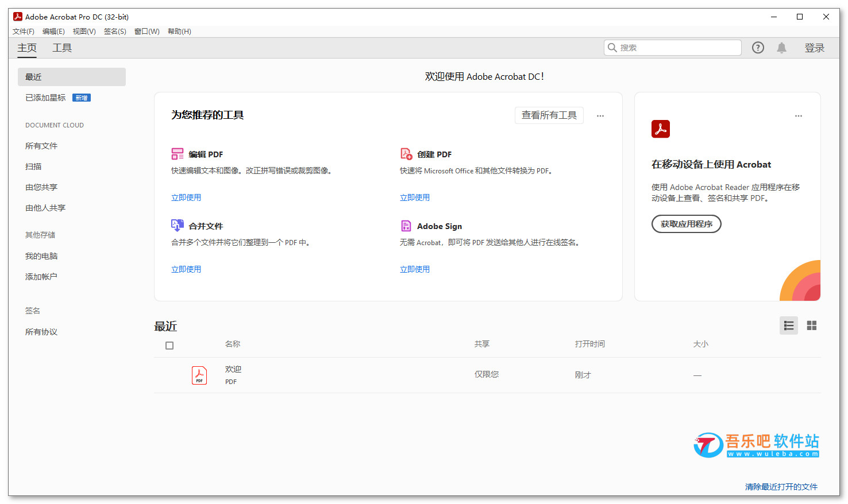Screen dimensions: 848x504
Task: Switch to the 工具 tab
Action: [x=62, y=48]
